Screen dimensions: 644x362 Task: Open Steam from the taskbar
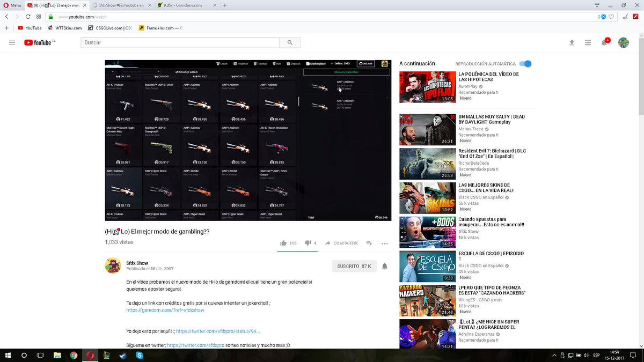[x=123, y=355]
